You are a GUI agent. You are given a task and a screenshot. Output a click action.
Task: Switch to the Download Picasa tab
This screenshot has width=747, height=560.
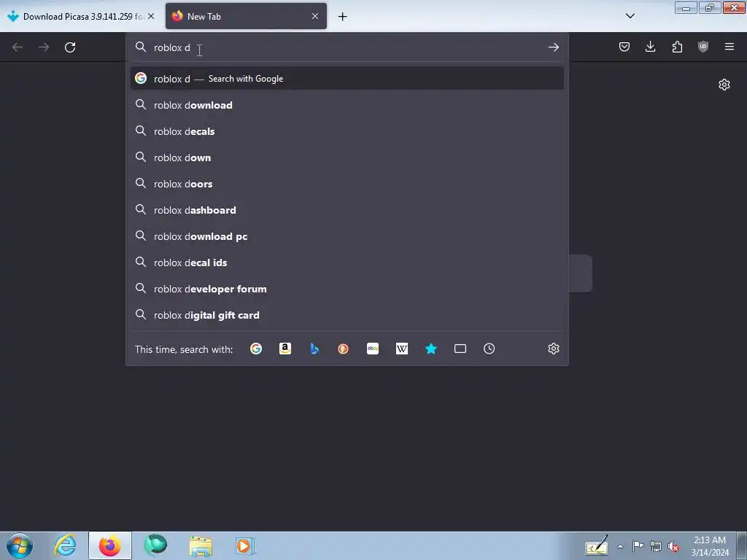(x=80, y=16)
